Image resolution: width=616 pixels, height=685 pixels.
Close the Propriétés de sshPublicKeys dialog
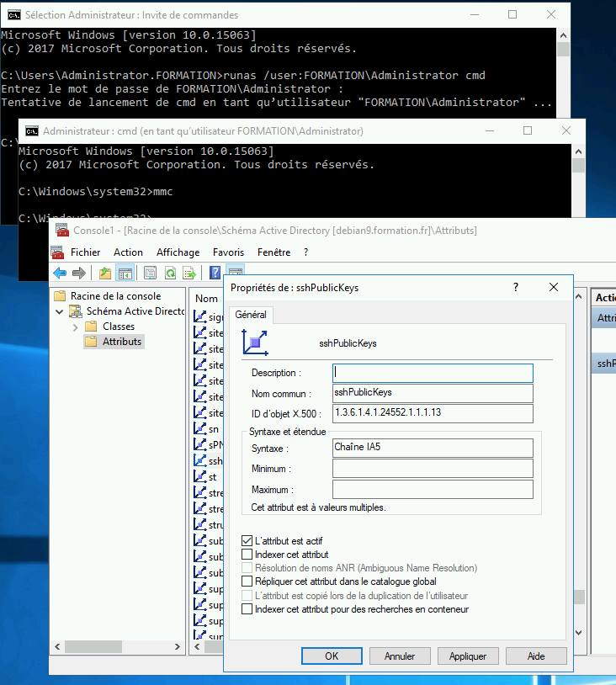554,287
